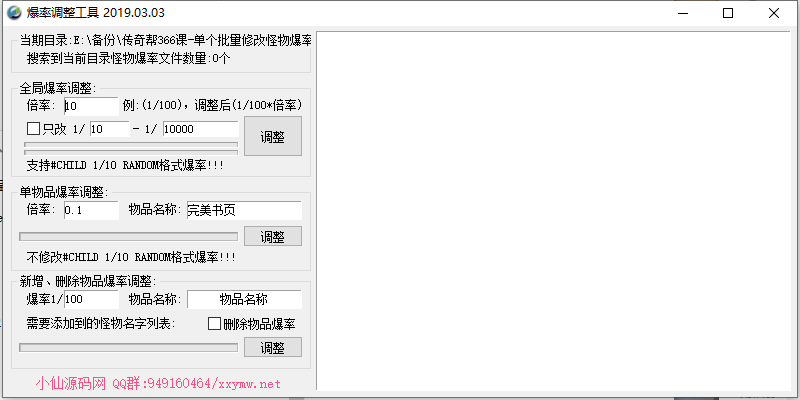
Task: Click the 例:(1/100)，调整后 example text
Action: pyautogui.click(x=213, y=106)
